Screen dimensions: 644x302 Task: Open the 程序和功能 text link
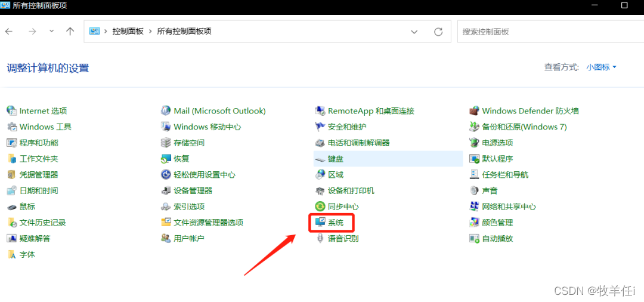(x=39, y=143)
